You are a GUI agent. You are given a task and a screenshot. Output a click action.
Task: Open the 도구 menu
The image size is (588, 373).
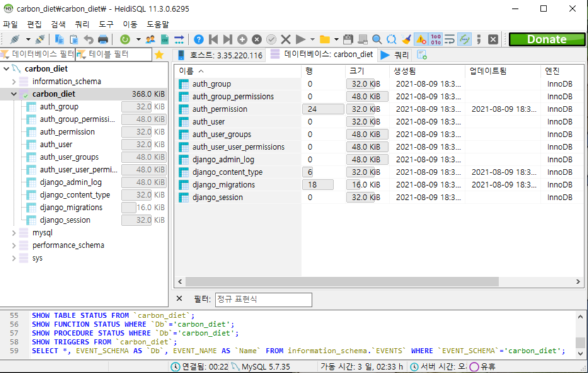point(106,25)
